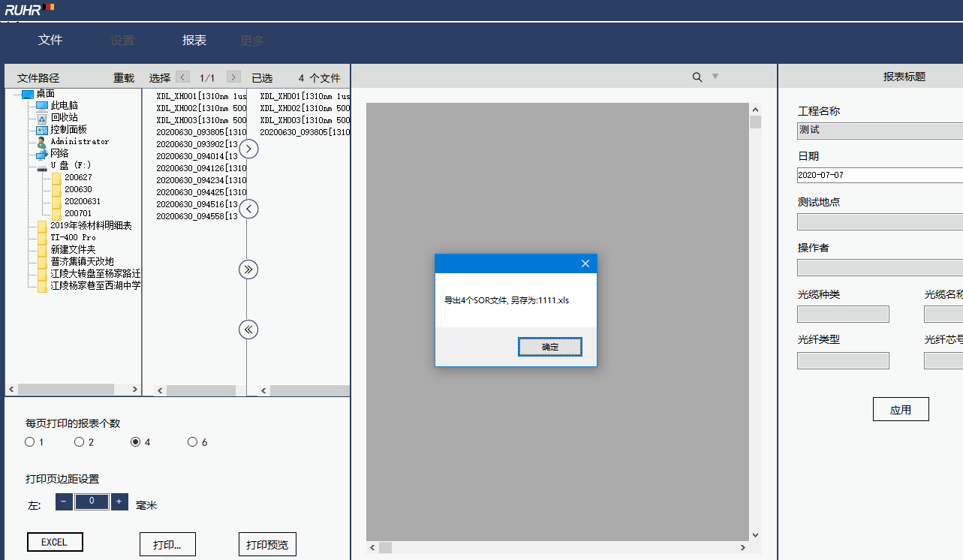The image size is (963, 560).
Task: Open the 2019年领材料明细表 folder
Action: point(91,225)
